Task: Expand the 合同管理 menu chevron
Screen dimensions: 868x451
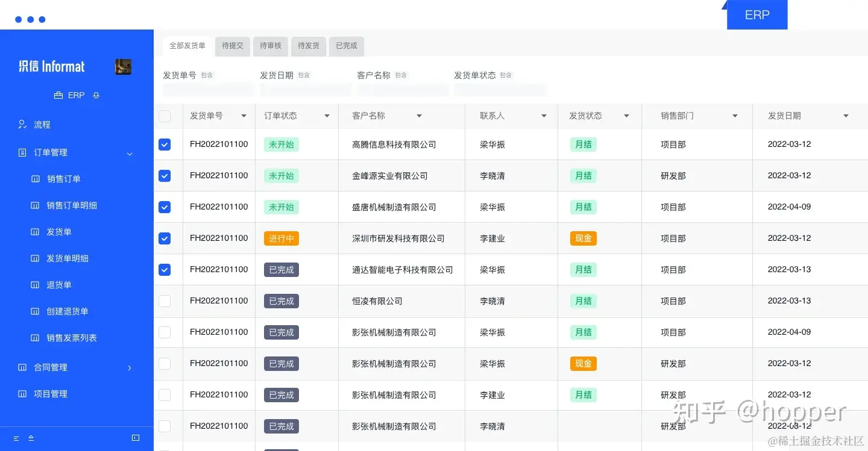Action: pyautogui.click(x=130, y=368)
